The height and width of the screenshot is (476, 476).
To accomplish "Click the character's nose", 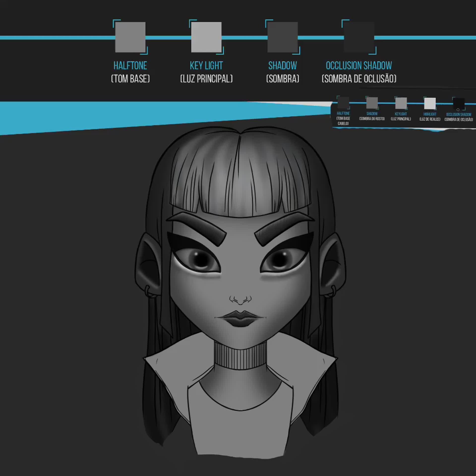I will coord(240,299).
